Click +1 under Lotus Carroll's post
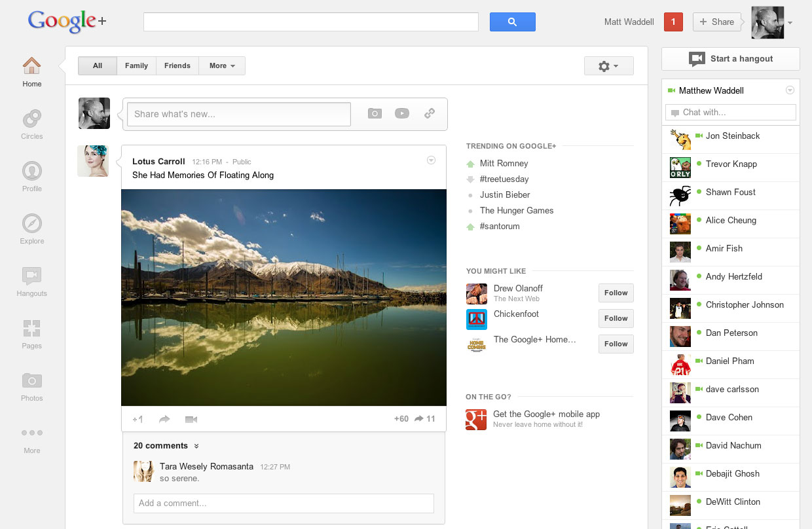Image resolution: width=812 pixels, height=529 pixels. [138, 419]
